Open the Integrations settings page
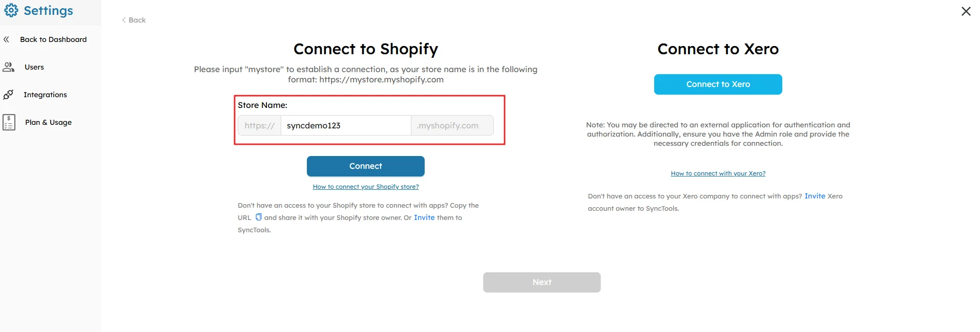Screen dimensions: 980x332 click(45, 95)
